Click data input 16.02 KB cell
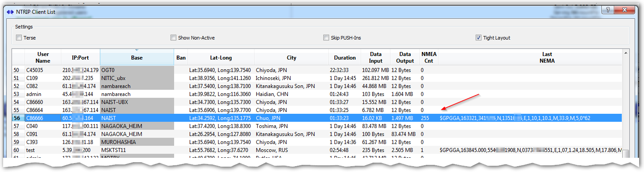 coord(375,118)
